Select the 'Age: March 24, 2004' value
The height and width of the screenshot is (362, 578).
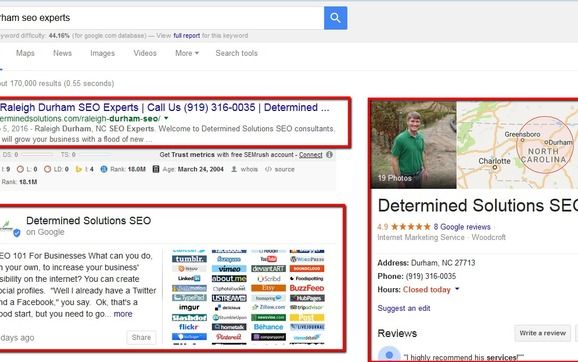(x=193, y=169)
